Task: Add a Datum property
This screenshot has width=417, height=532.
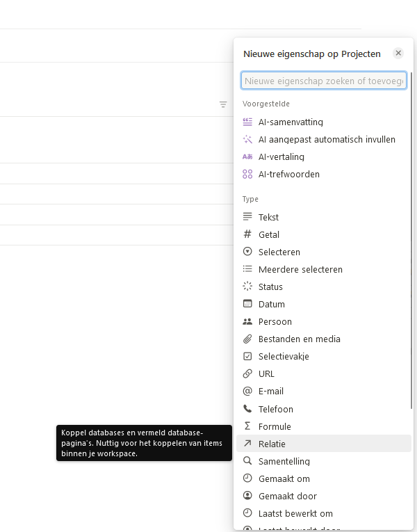Action: [324, 304]
